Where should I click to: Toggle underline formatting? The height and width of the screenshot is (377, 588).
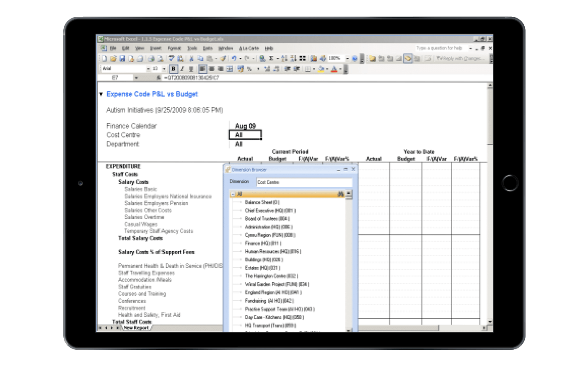(192, 69)
